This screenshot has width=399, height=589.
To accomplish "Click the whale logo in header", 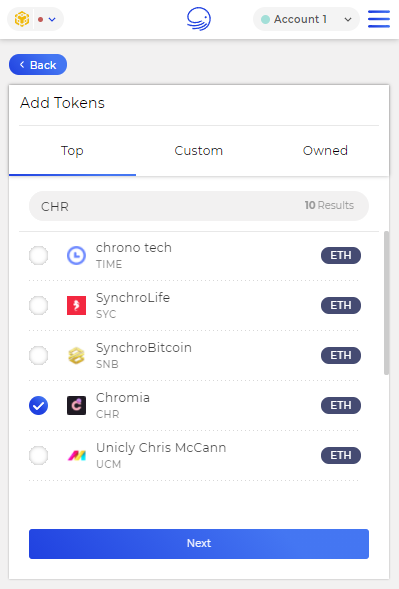I will [199, 19].
